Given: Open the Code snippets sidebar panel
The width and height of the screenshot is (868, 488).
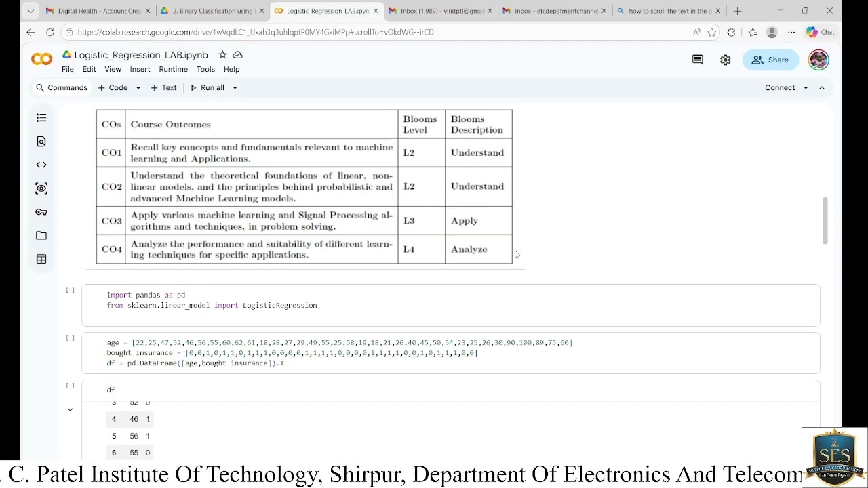Looking at the screenshot, I should click(41, 165).
